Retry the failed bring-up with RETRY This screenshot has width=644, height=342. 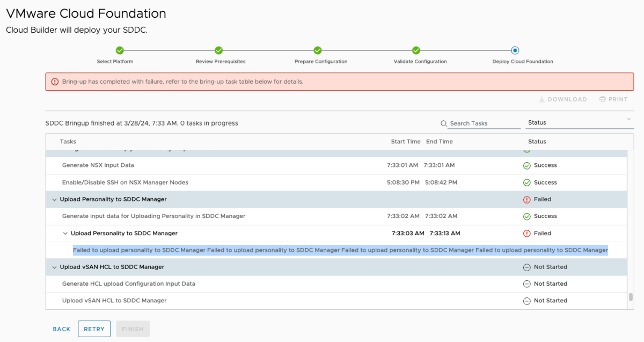tap(94, 329)
